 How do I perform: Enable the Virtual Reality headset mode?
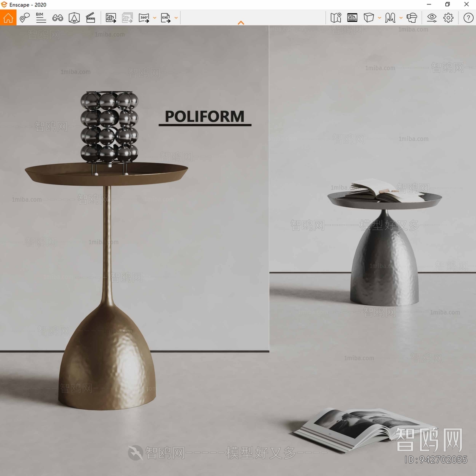(x=412, y=18)
